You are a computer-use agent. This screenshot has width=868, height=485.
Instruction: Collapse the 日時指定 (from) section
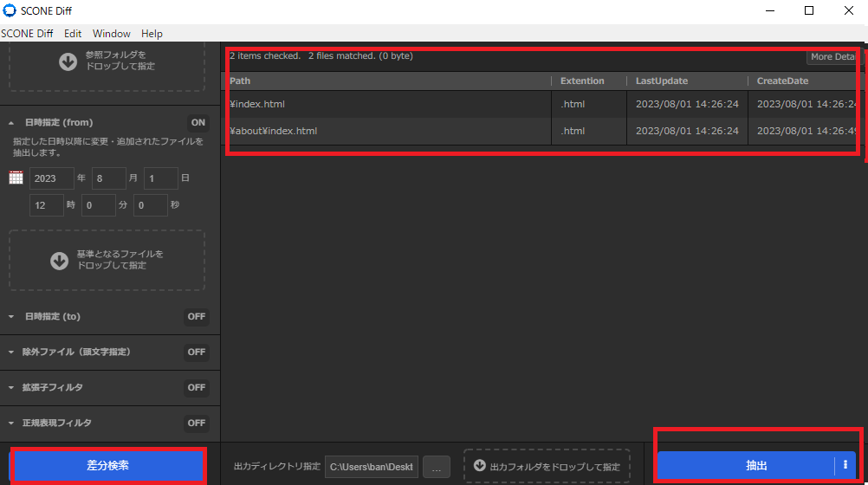click(13, 123)
